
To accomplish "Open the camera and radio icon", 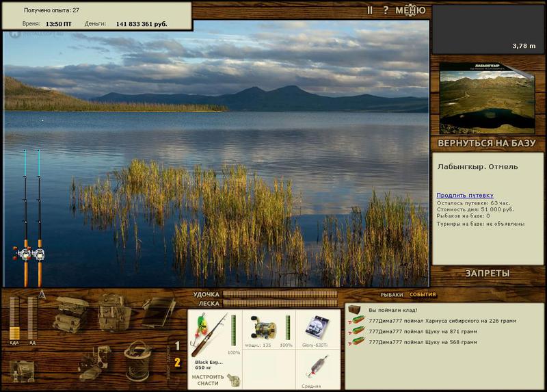I will (95, 363).
